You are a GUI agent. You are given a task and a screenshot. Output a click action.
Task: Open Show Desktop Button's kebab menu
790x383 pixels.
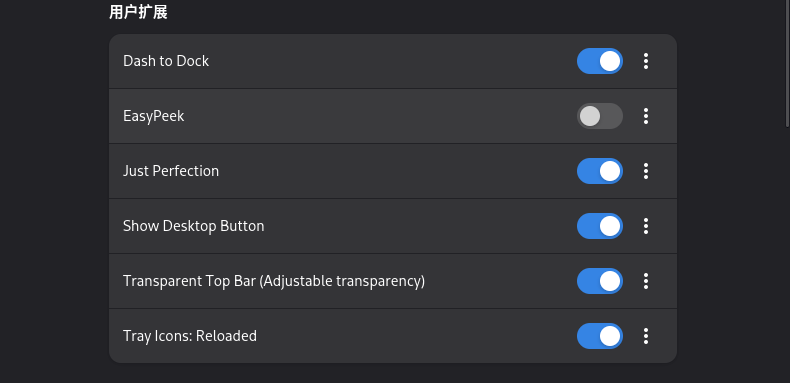[x=645, y=226]
